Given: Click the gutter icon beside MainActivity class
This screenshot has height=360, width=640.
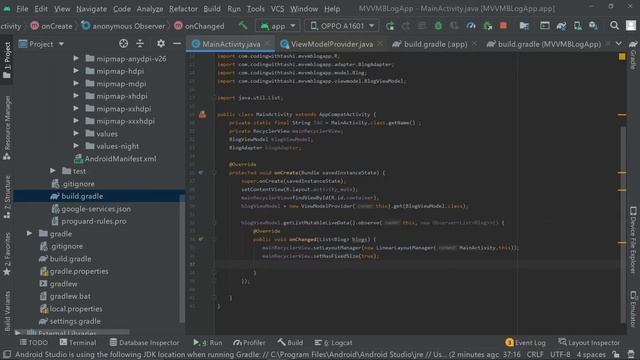Looking at the screenshot, I should [202, 114].
